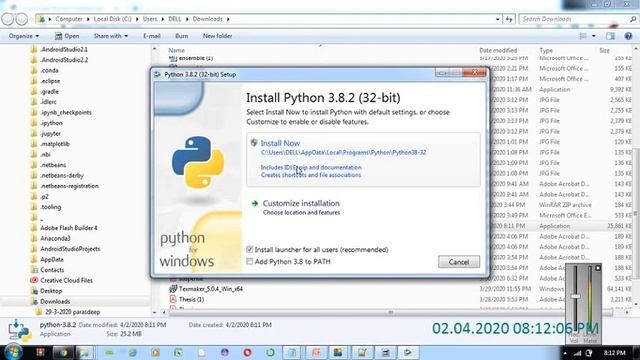
Task: Select Desktop in navigation tree
Action: pyautogui.click(x=51, y=291)
